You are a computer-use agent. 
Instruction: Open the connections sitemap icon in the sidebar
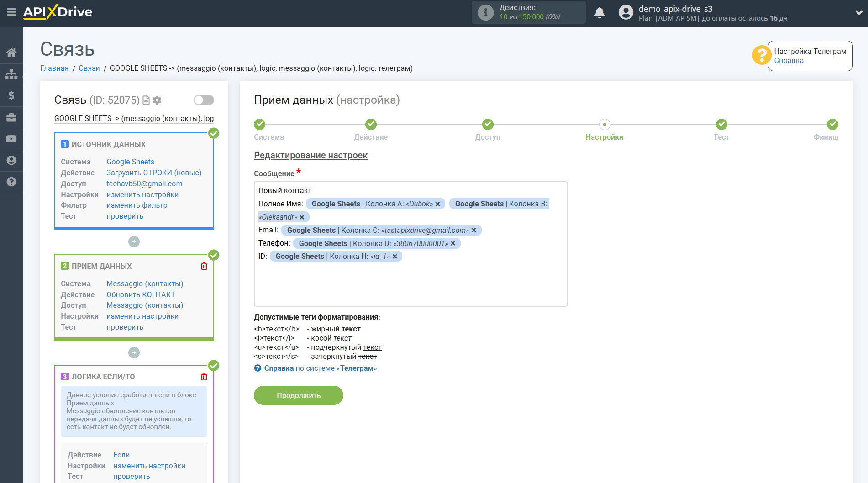(11, 74)
